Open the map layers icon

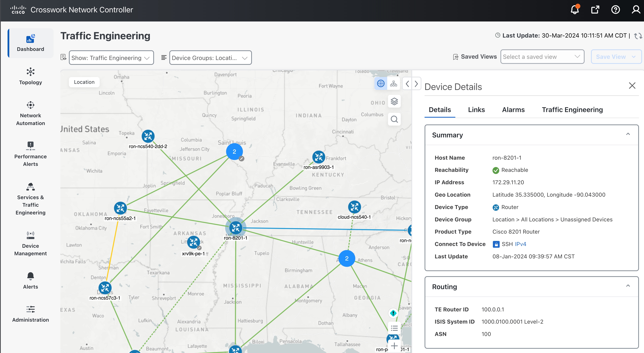pyautogui.click(x=394, y=101)
